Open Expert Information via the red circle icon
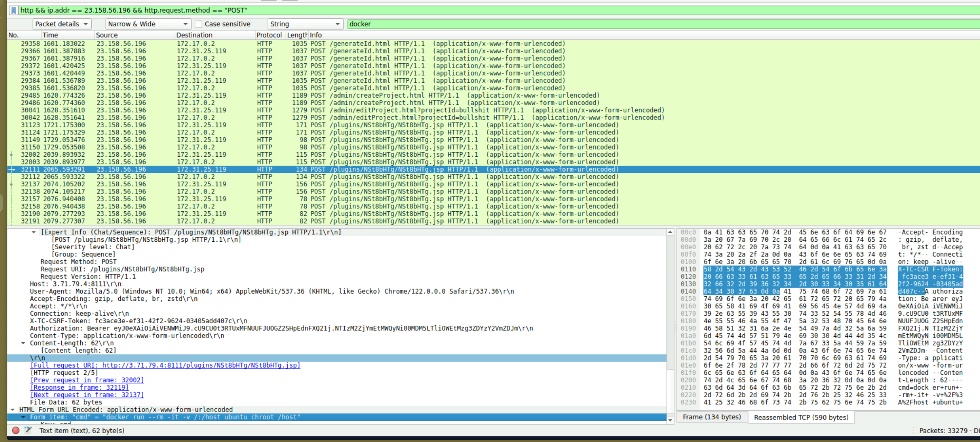Viewport: 980px width, 442px height. pyautogui.click(x=16, y=430)
